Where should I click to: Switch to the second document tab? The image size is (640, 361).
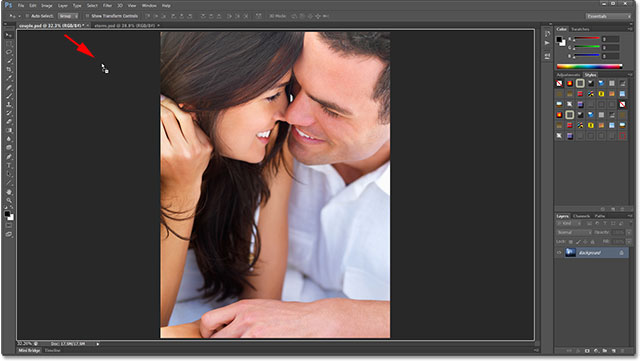click(125, 25)
